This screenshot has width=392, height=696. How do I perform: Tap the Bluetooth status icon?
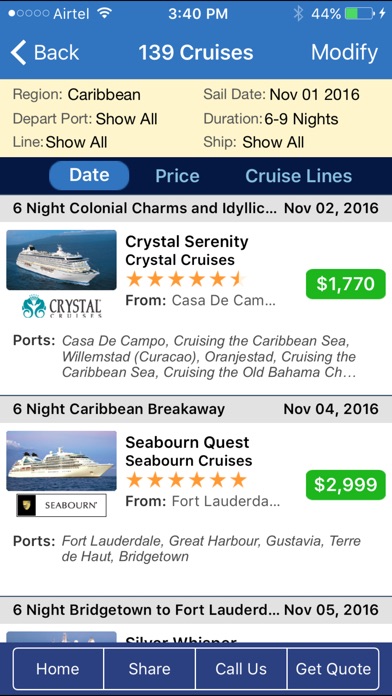pyautogui.click(x=298, y=14)
